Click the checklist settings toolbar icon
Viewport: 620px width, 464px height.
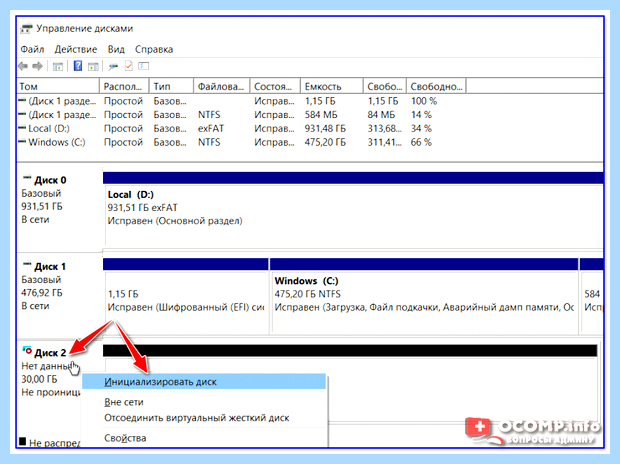(x=144, y=66)
